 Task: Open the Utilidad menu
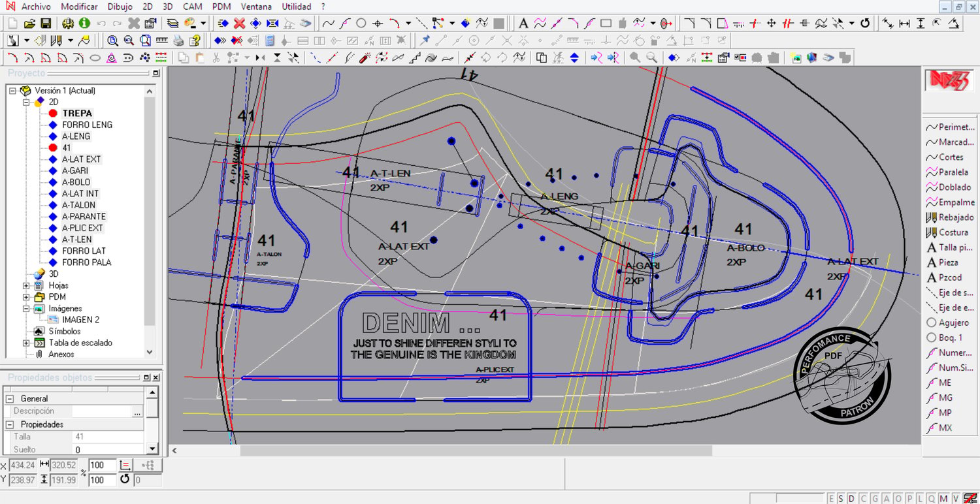tap(297, 7)
